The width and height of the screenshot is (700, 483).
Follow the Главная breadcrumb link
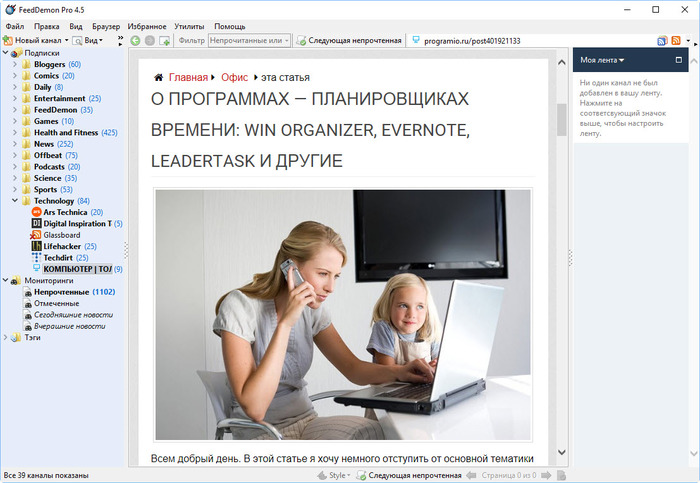click(x=188, y=77)
